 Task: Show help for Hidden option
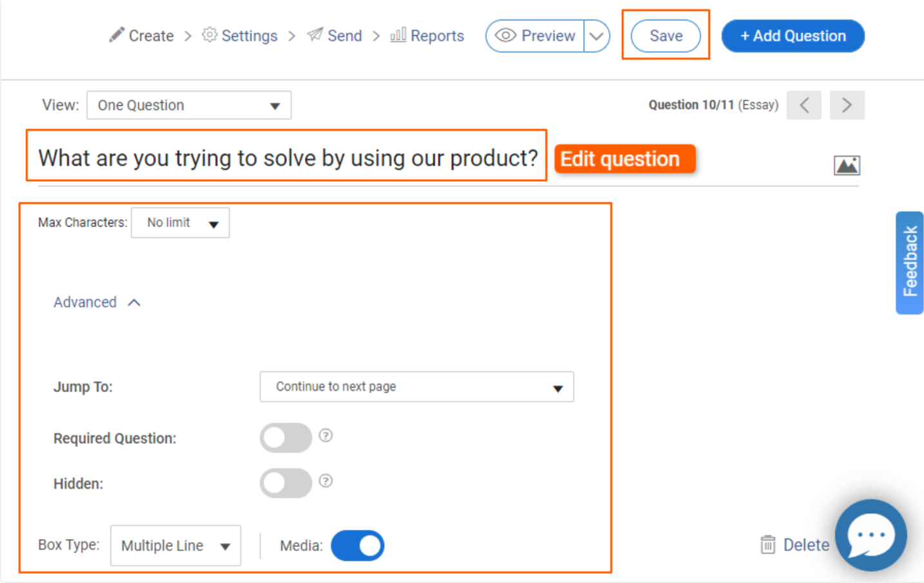pos(326,480)
